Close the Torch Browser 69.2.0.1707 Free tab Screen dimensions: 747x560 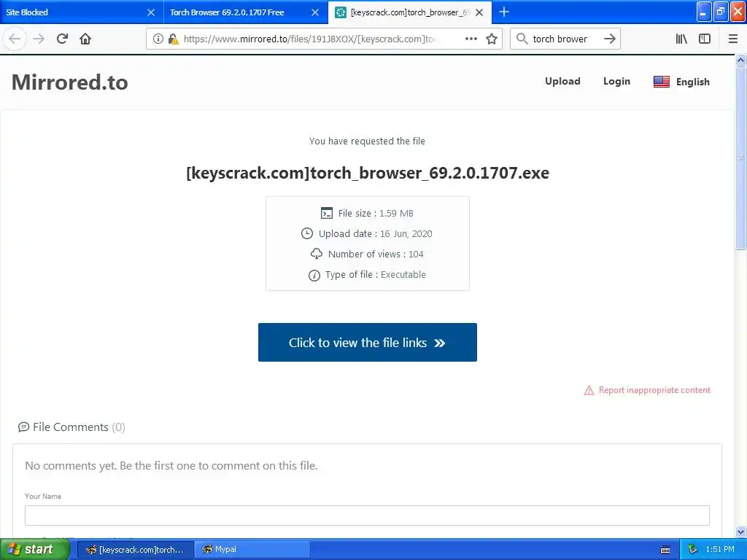point(315,12)
